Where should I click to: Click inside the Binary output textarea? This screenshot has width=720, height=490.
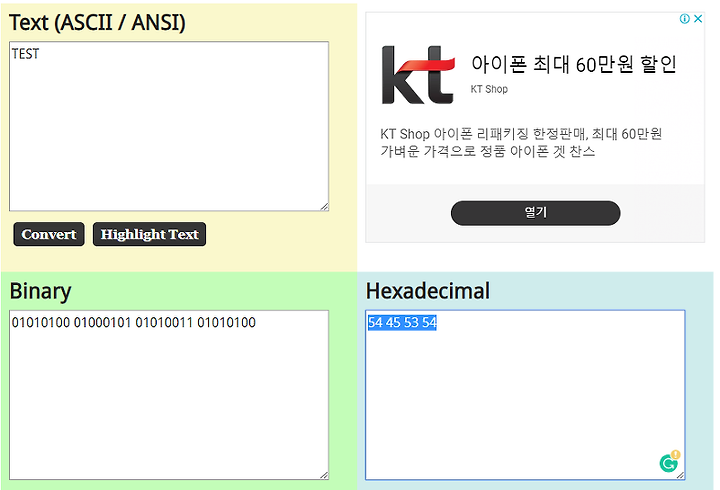click(169, 395)
